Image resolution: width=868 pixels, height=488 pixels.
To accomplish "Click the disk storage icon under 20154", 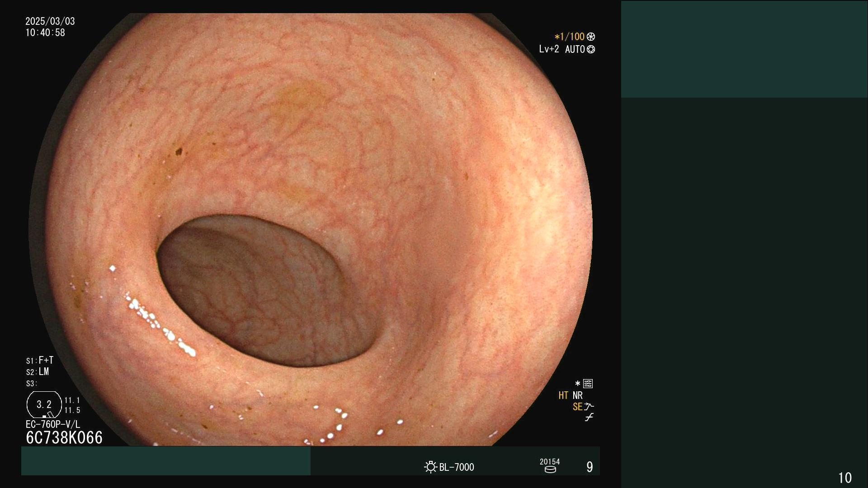I will [550, 469].
